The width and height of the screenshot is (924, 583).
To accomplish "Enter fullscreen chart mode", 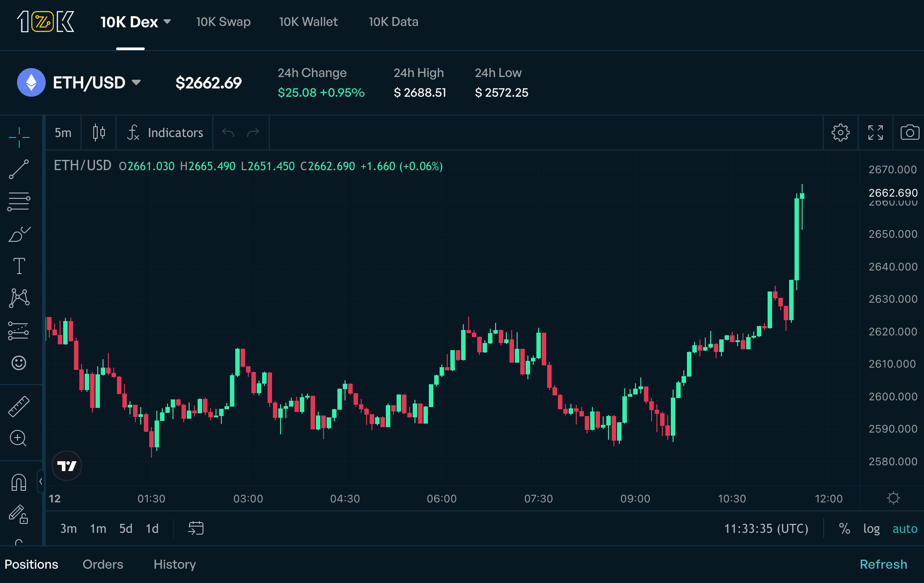I will click(875, 133).
